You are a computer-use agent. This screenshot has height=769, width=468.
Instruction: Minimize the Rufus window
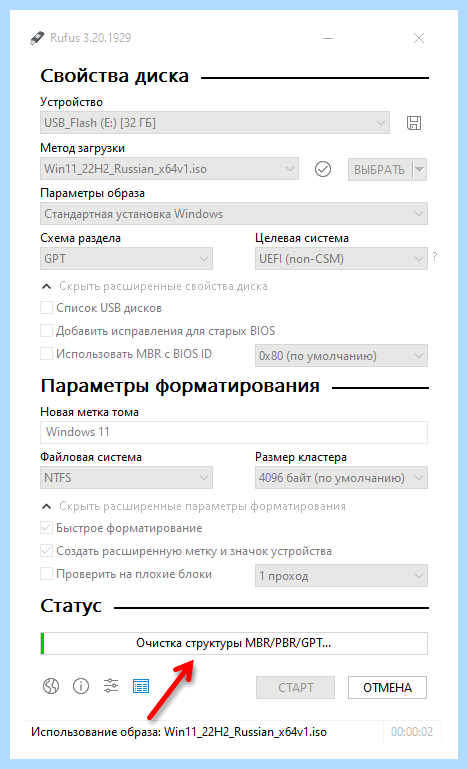pos(328,38)
